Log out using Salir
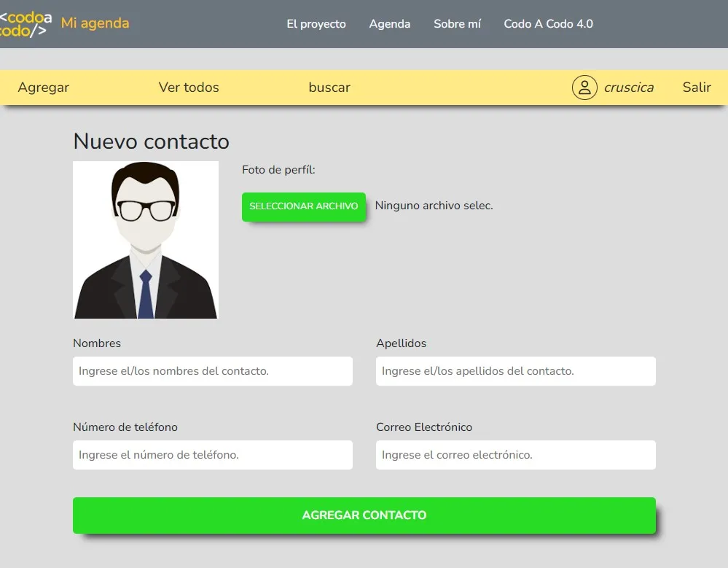This screenshot has height=568, width=728. pos(697,87)
